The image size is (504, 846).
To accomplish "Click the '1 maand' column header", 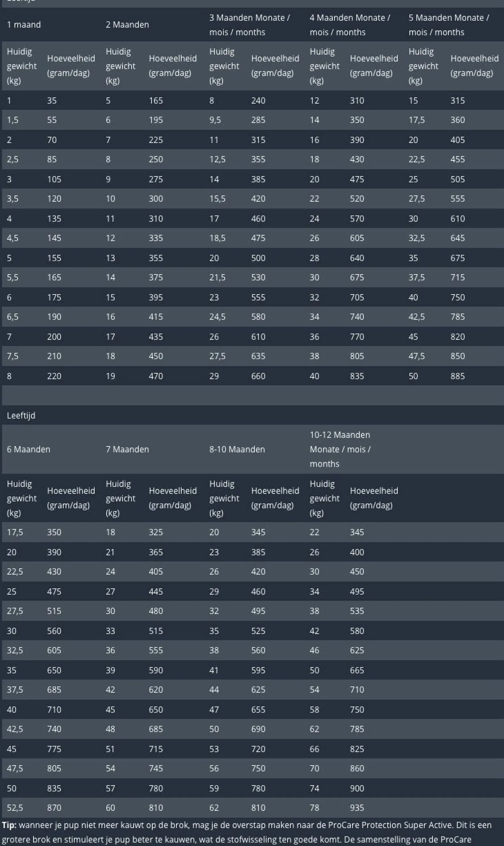I will click(24, 25).
